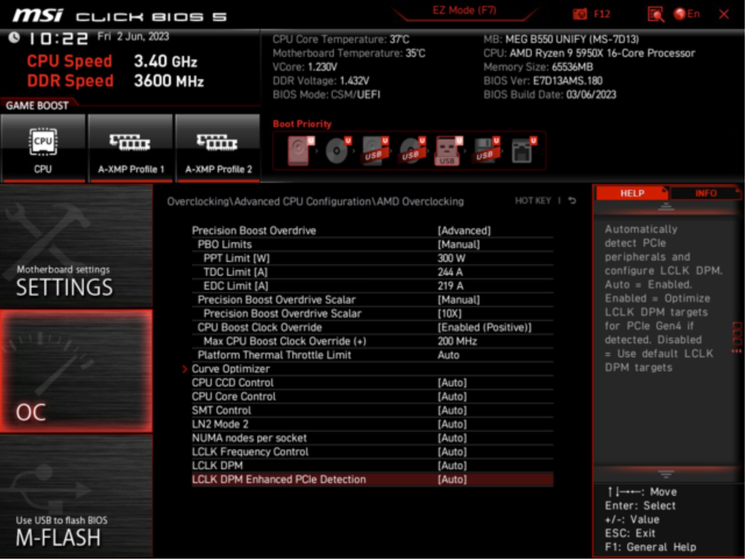Click the breadcrumb Overclocking\Advanced CPU Configuration\AMD Overclocking
The height and width of the screenshot is (560, 745).
coord(315,201)
